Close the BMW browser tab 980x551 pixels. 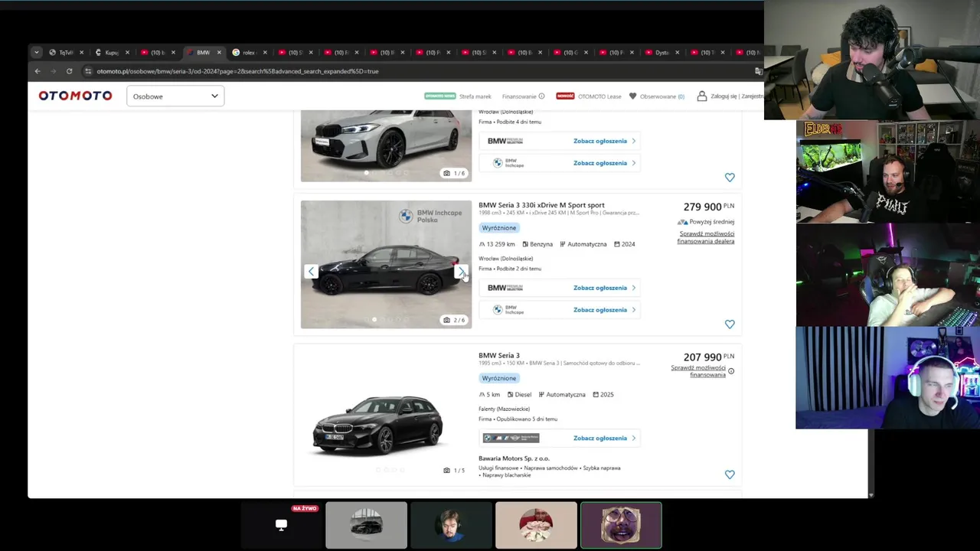[x=219, y=53]
